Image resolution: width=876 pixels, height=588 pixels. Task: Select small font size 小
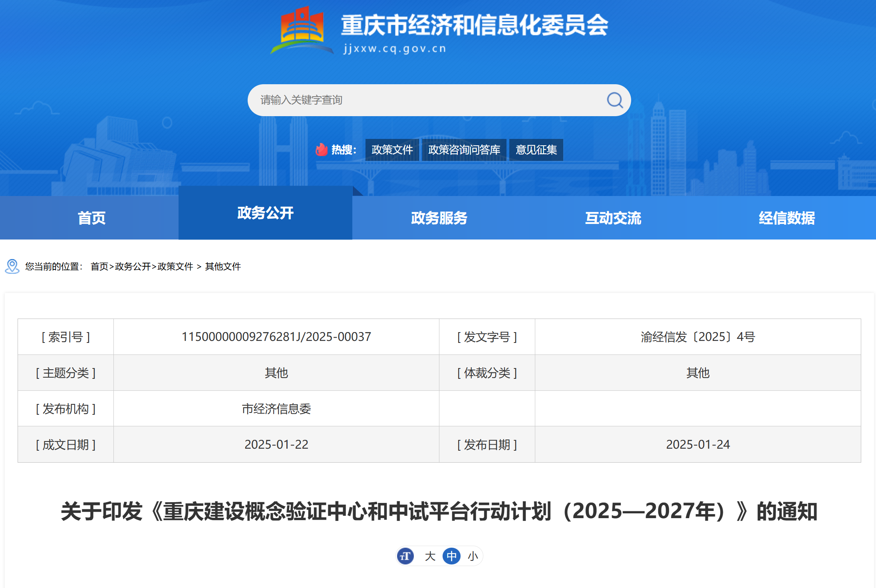473,556
